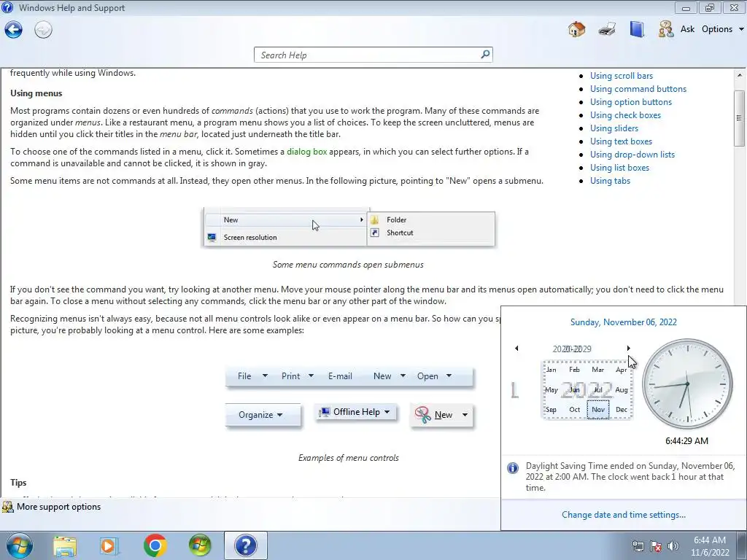Click the network tray icon
747x560 pixels.
[638, 546]
